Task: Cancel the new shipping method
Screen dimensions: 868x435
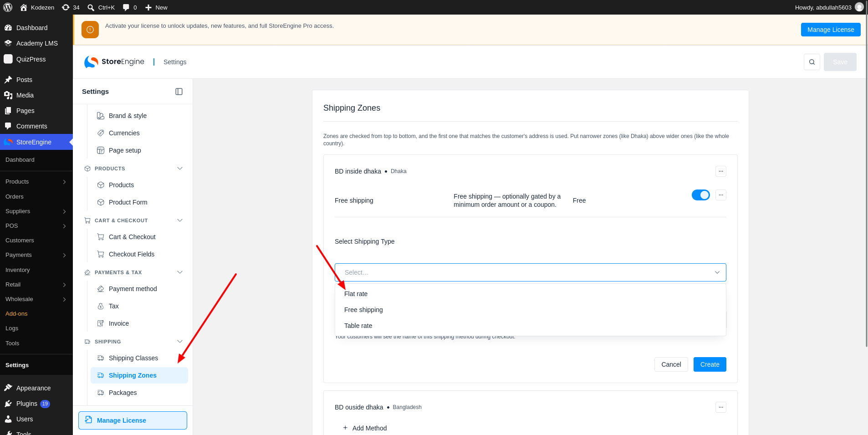Action: tap(671, 364)
